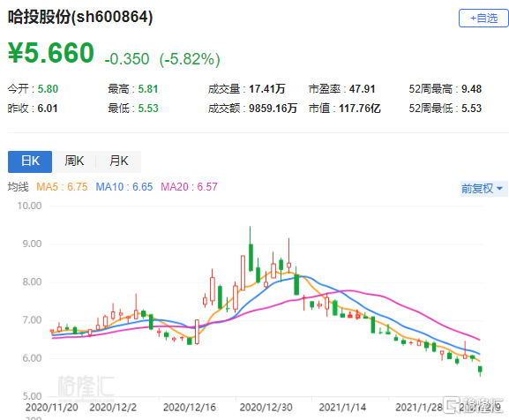Click the 52周最低 value 5.53
The width and height of the screenshot is (509, 420).
pos(471,109)
